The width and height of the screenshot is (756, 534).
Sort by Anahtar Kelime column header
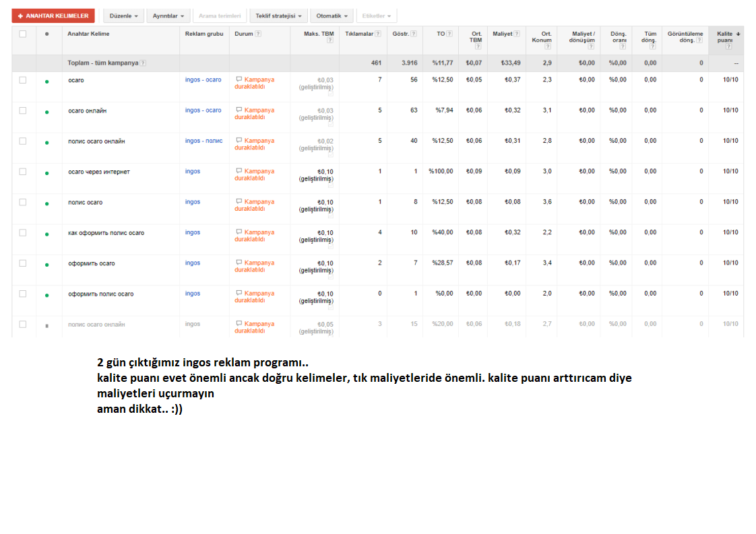coord(88,34)
